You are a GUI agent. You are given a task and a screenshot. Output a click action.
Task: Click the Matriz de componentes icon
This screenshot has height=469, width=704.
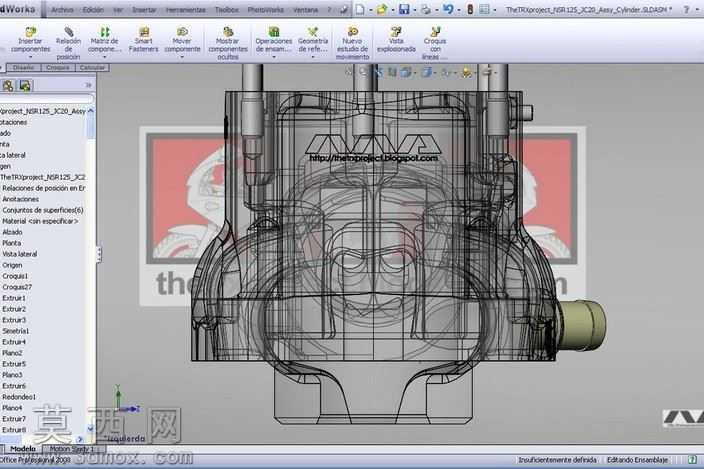click(105, 32)
